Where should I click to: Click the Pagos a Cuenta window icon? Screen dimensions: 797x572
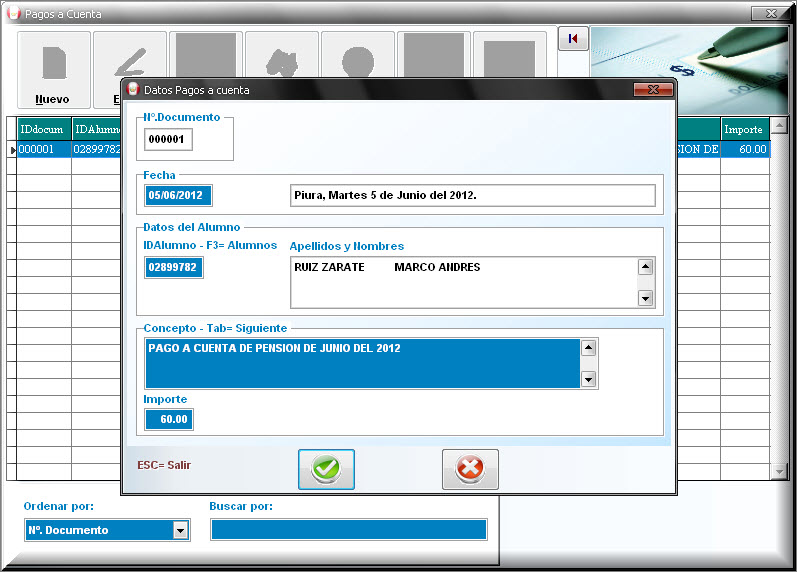coord(13,14)
